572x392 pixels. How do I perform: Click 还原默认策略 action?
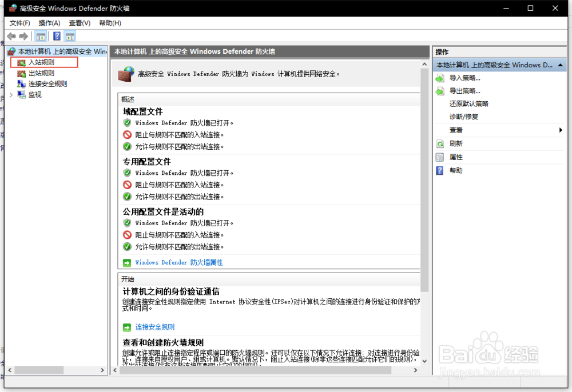pos(469,104)
